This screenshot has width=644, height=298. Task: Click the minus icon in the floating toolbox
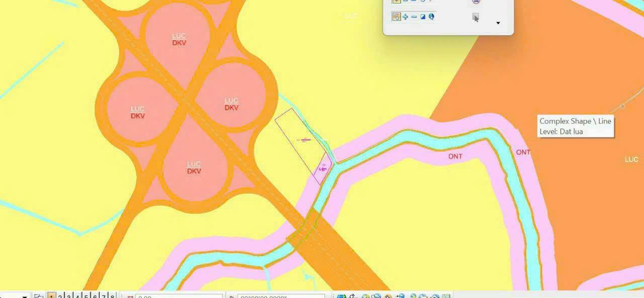414,17
